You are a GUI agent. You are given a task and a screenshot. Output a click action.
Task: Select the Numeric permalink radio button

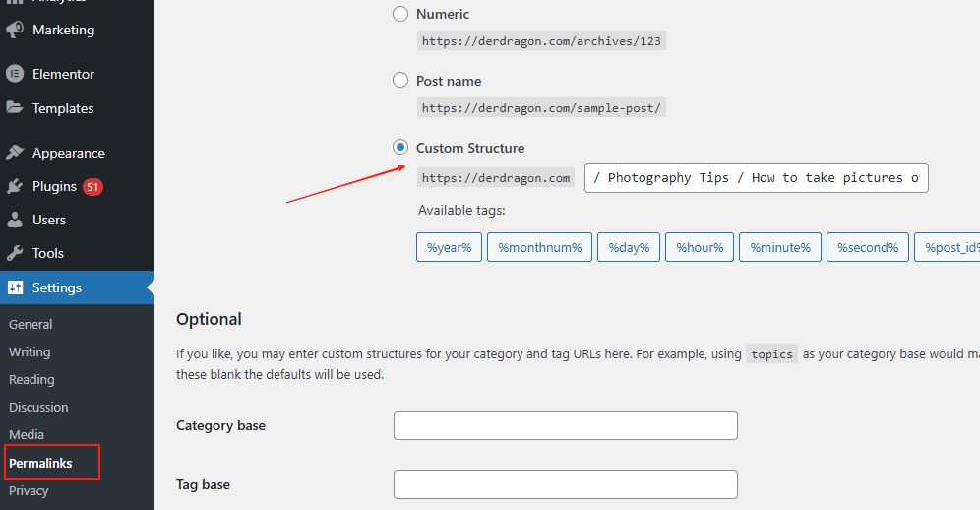[400, 14]
